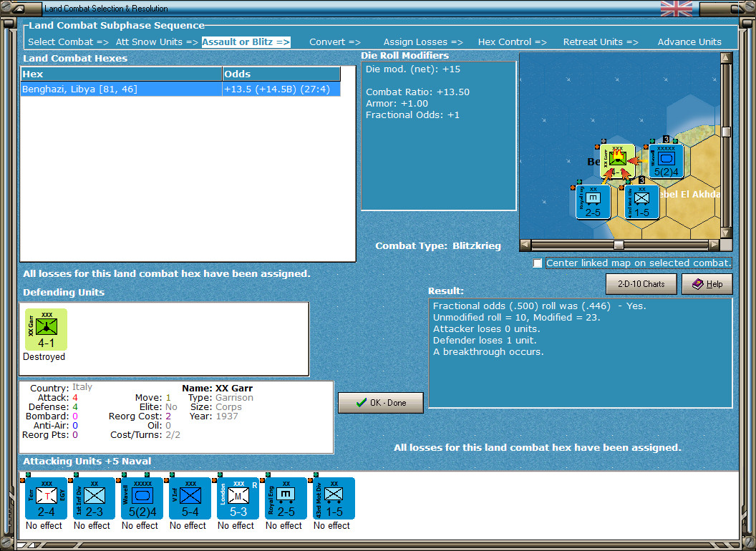Screen dimensions: 756x551
Task: Click the Die mod. (net): +15 text
Action: point(412,69)
